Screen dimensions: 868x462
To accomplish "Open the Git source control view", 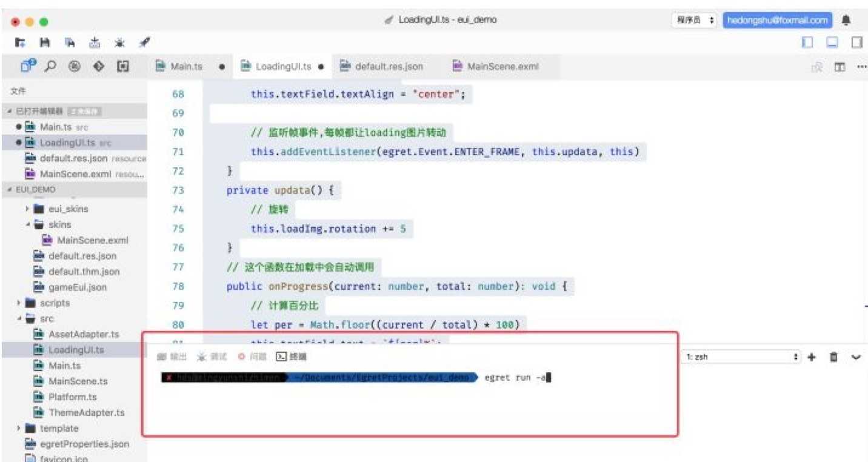I will [99, 67].
